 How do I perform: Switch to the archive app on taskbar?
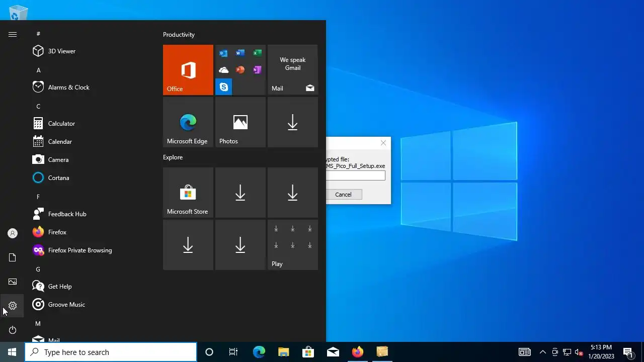(x=382, y=352)
